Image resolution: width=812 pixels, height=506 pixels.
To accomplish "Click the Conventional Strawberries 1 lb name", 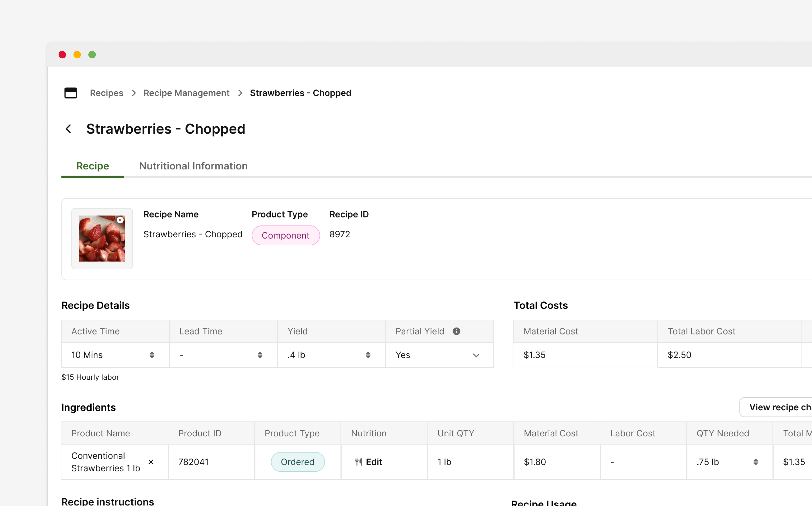I will click(106, 462).
